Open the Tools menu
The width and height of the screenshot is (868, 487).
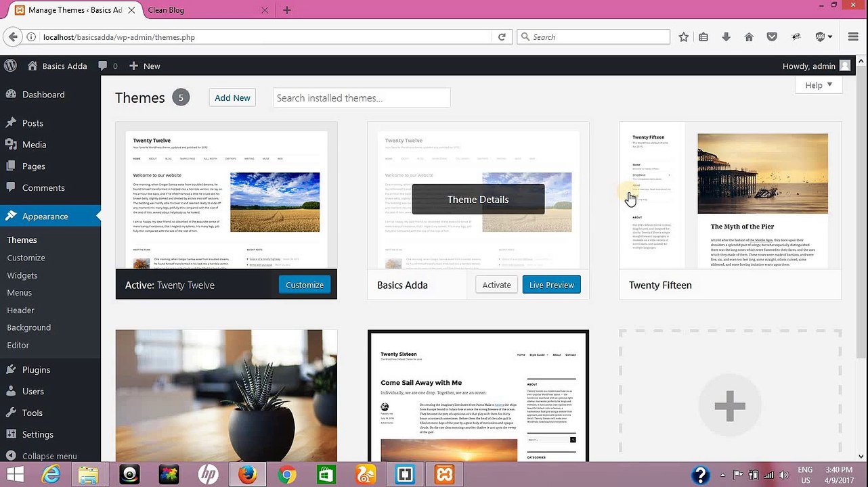(x=32, y=413)
